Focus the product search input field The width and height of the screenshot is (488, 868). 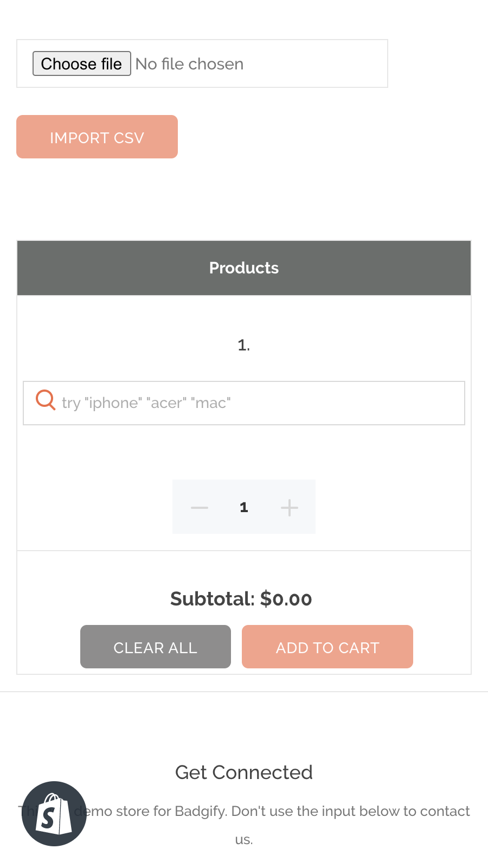click(244, 403)
